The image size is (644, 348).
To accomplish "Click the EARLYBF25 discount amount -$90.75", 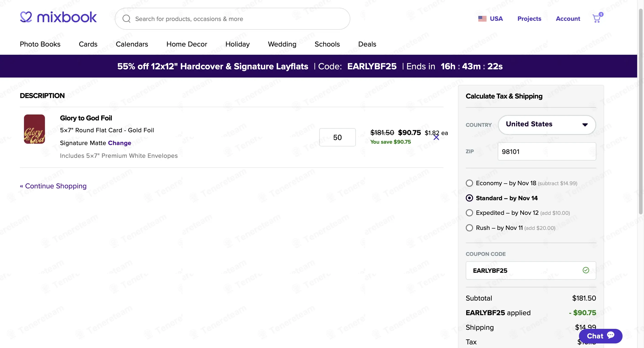I will 583,313.
